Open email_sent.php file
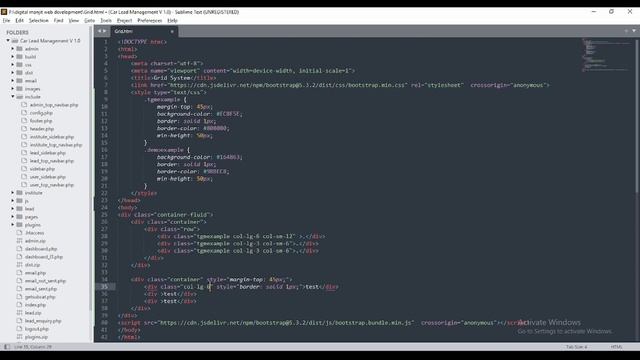This screenshot has width=640, height=360. point(41,289)
